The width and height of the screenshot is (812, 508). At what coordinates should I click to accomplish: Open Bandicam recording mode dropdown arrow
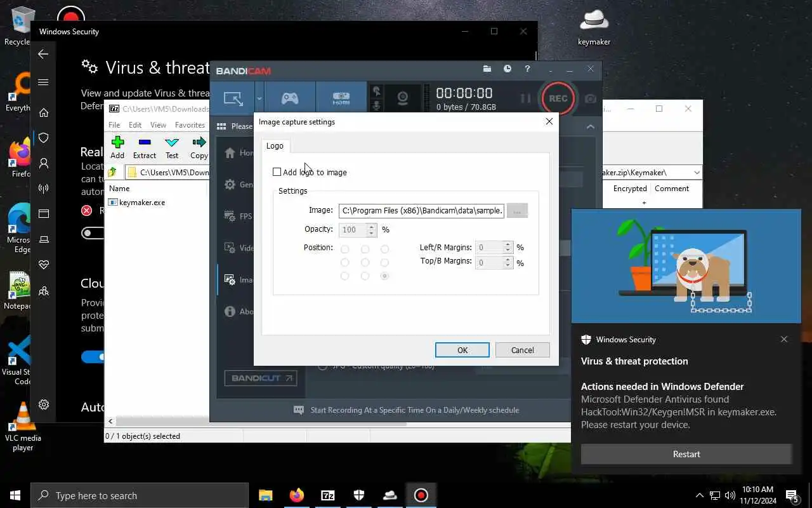pos(259,98)
